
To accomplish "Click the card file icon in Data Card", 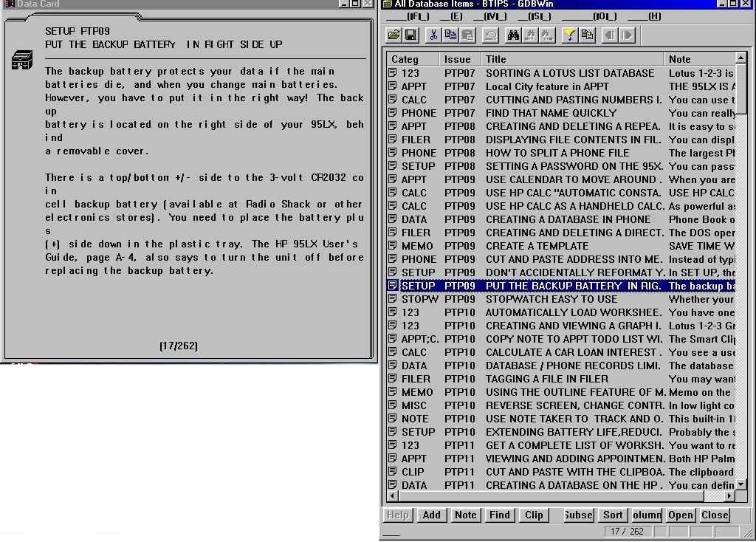I will coord(21,61).
